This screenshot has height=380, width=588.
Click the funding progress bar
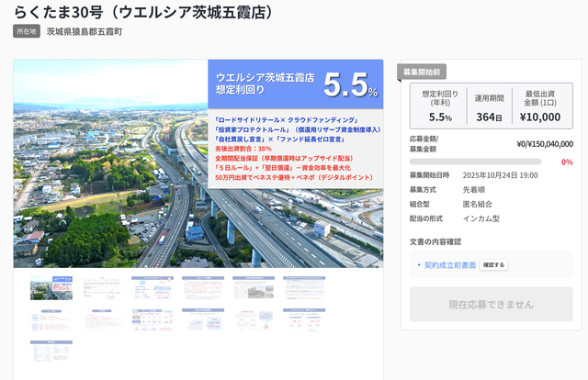click(x=475, y=162)
